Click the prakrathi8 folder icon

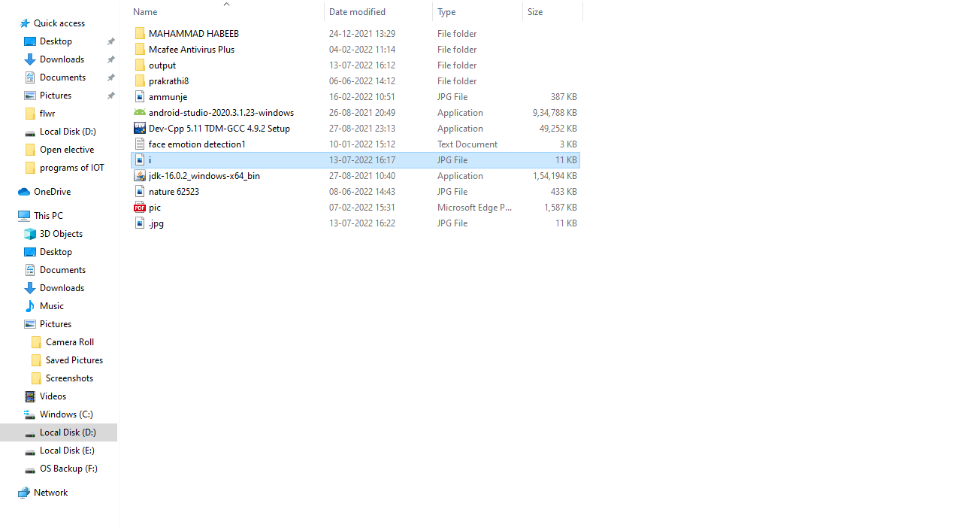[x=140, y=80]
